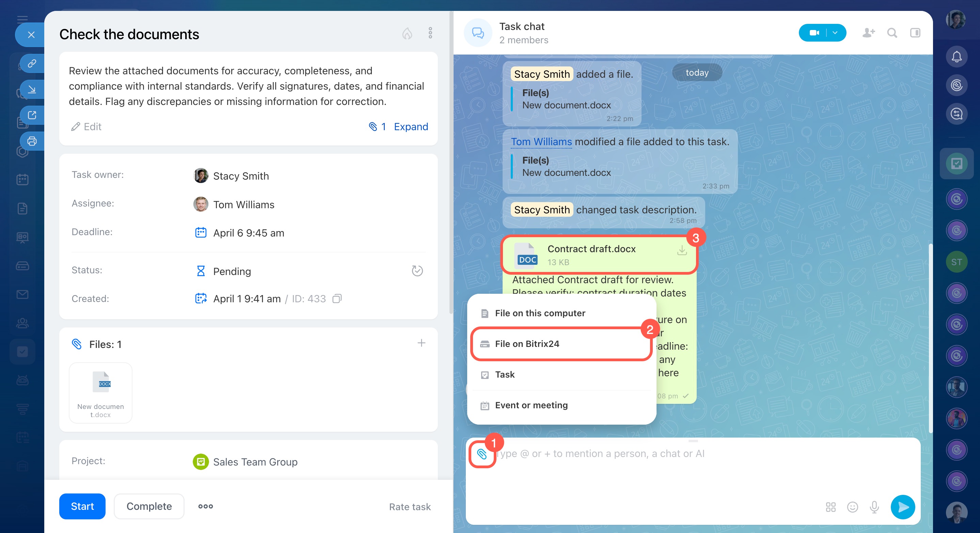Image resolution: width=980 pixels, height=533 pixels.
Task: Open the Tom Williams link in the chat
Action: pyautogui.click(x=541, y=142)
